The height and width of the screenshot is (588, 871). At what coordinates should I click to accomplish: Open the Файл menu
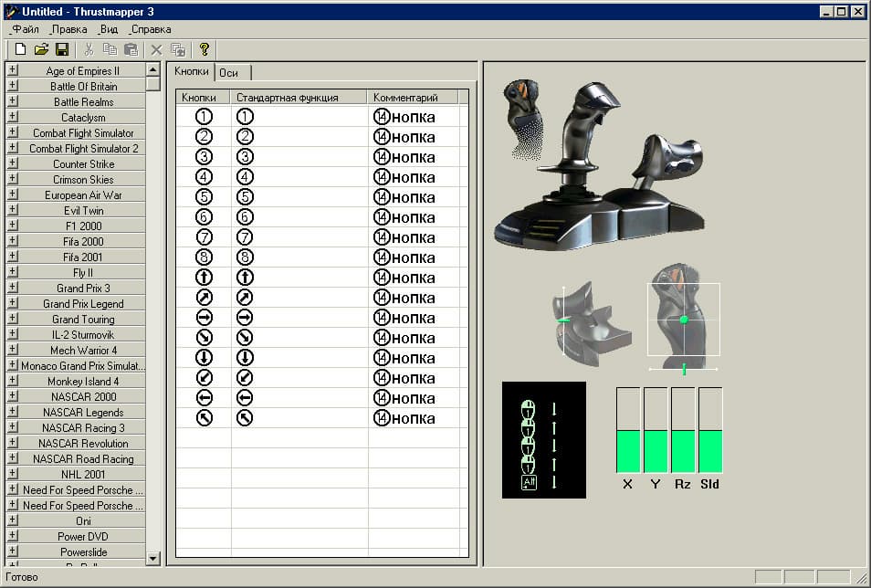25,29
